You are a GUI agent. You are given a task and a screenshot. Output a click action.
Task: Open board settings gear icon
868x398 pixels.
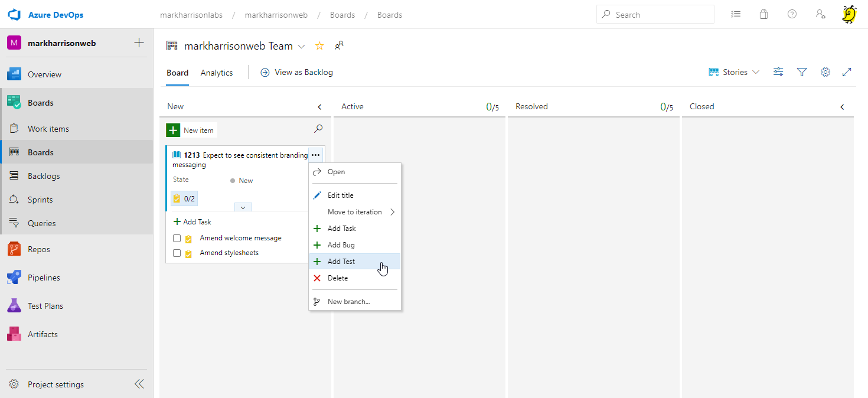(825, 72)
